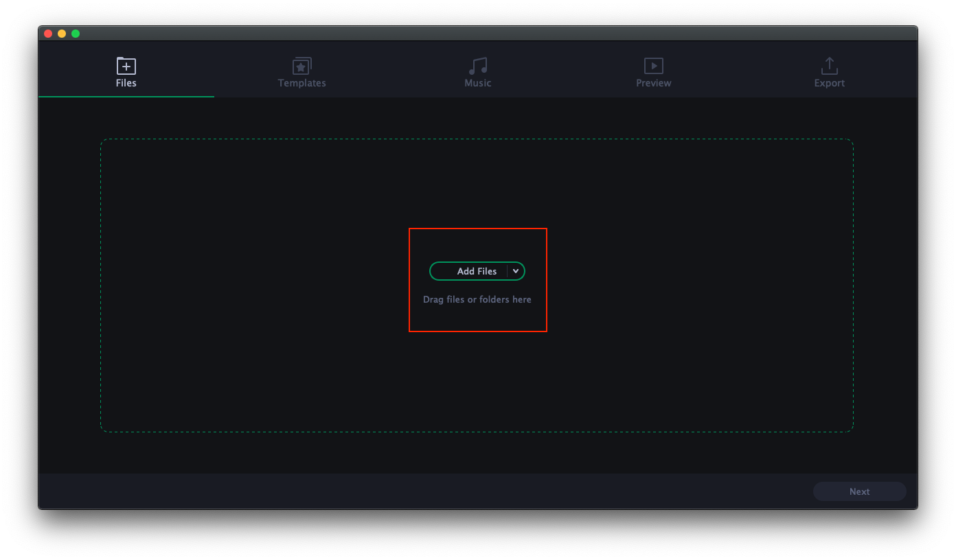Open the Music tab
The height and width of the screenshot is (560, 956).
(477, 82)
